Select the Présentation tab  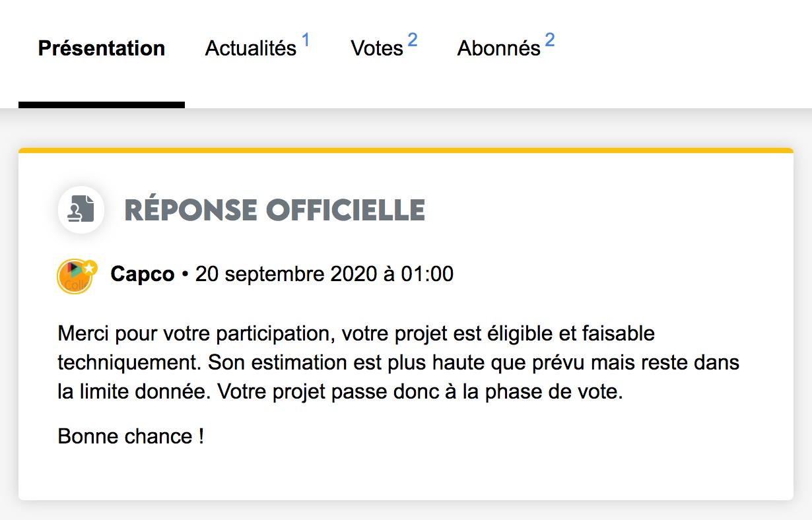(x=102, y=49)
